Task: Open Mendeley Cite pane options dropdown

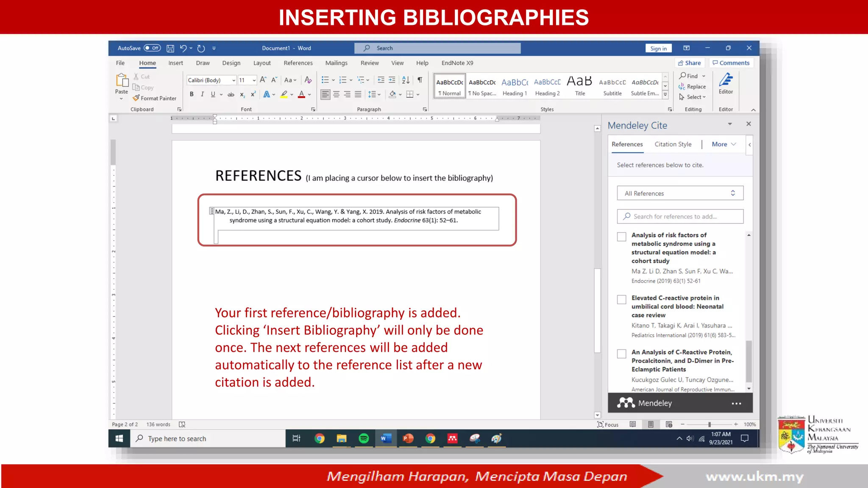Action: [x=730, y=124]
